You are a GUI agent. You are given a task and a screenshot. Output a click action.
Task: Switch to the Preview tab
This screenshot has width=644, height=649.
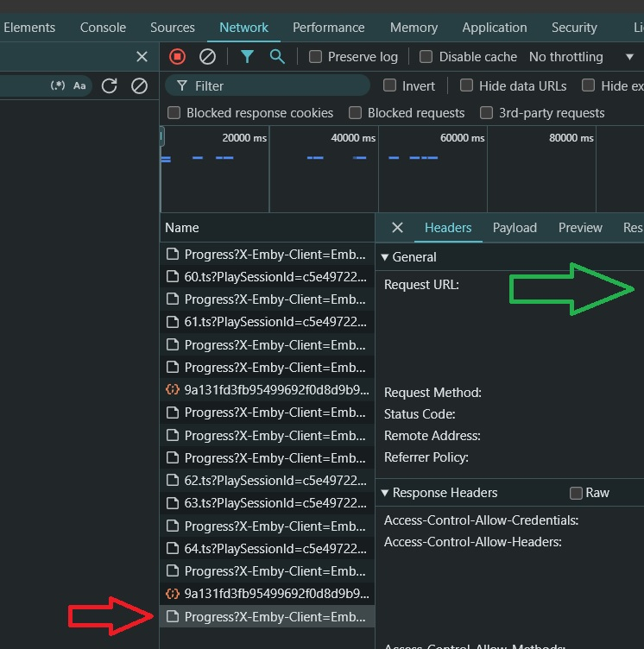pos(580,227)
